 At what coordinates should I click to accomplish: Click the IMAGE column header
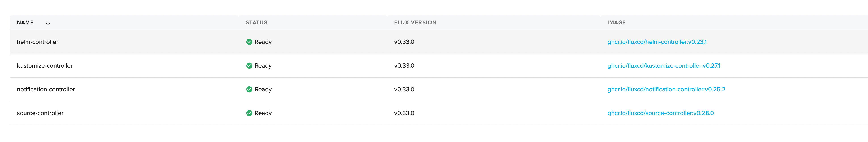pyautogui.click(x=616, y=23)
